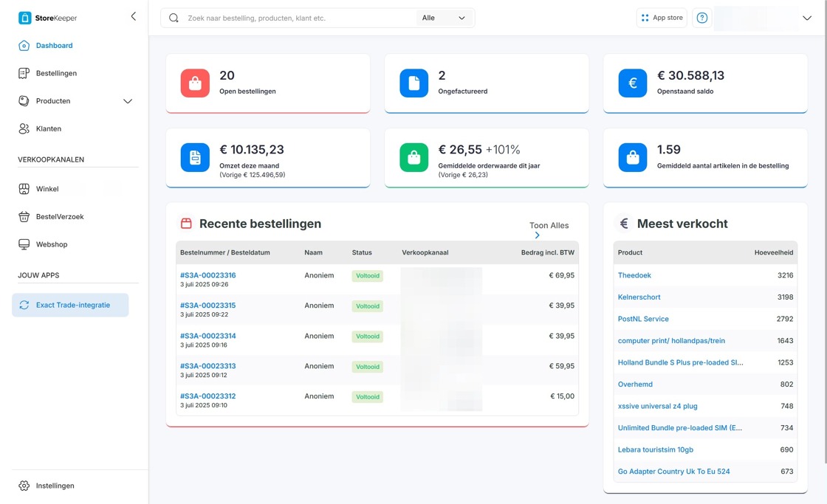Click the Winkel shop icon

(24, 189)
